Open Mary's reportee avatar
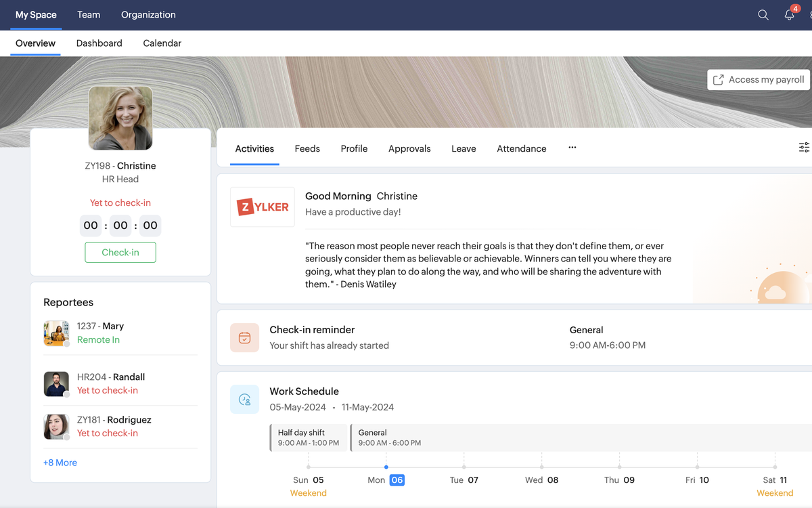Screen dimensions: 812x508 (56, 333)
